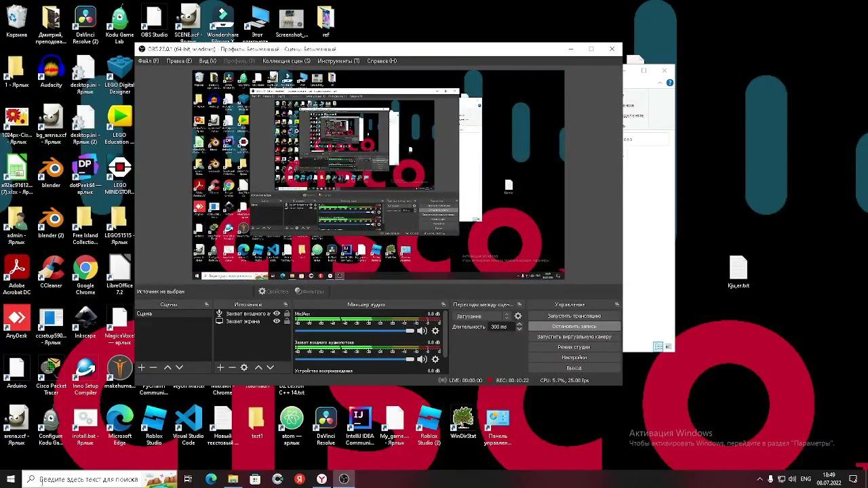
Task: Show hidden system tray icons chevron
Action: click(x=759, y=479)
